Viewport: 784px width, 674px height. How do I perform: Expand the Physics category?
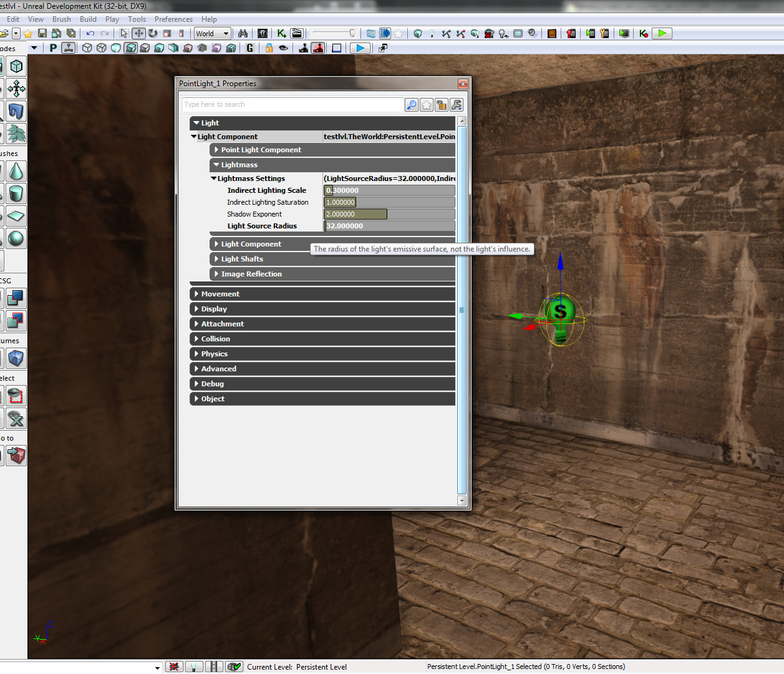point(322,354)
